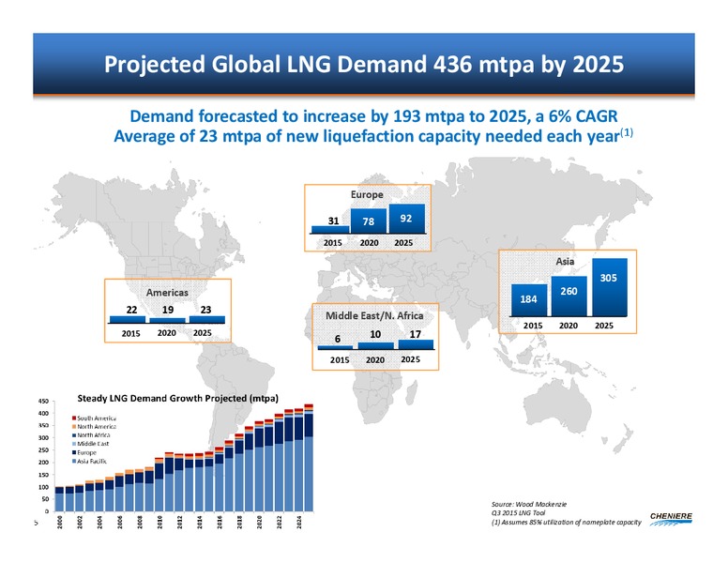This screenshot has width=728, height=563.
Task: Click the 'Q3 2015 LNG Tool' text
Action: (x=518, y=513)
